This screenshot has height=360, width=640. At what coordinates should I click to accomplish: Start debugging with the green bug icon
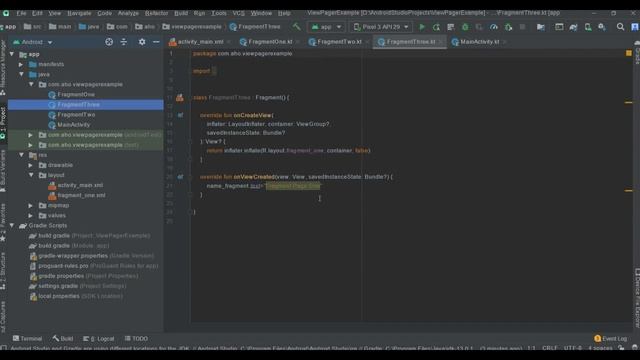pos(465,27)
